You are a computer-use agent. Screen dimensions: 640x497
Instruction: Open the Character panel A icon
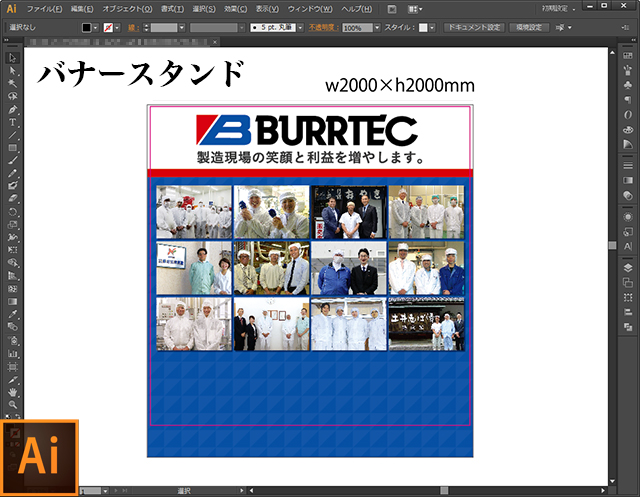628,246
